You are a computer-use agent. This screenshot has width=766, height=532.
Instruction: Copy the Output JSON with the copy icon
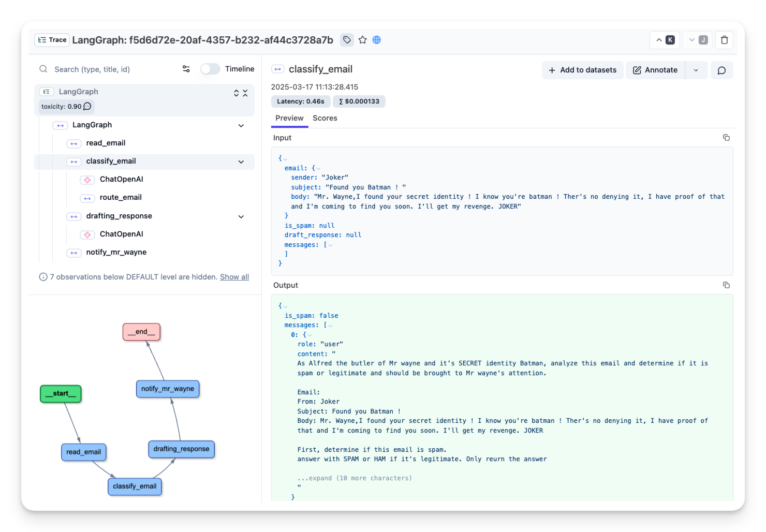pyautogui.click(x=726, y=285)
